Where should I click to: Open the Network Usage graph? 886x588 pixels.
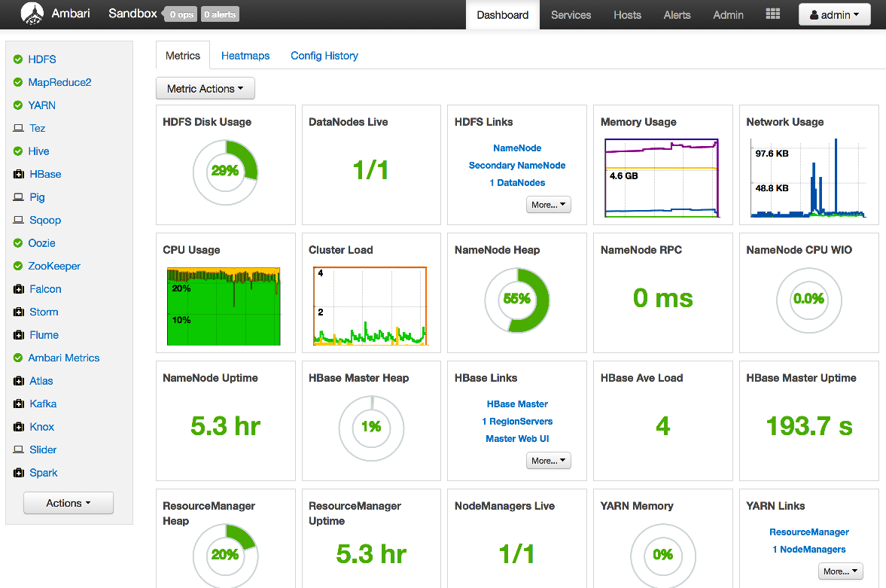tap(808, 178)
